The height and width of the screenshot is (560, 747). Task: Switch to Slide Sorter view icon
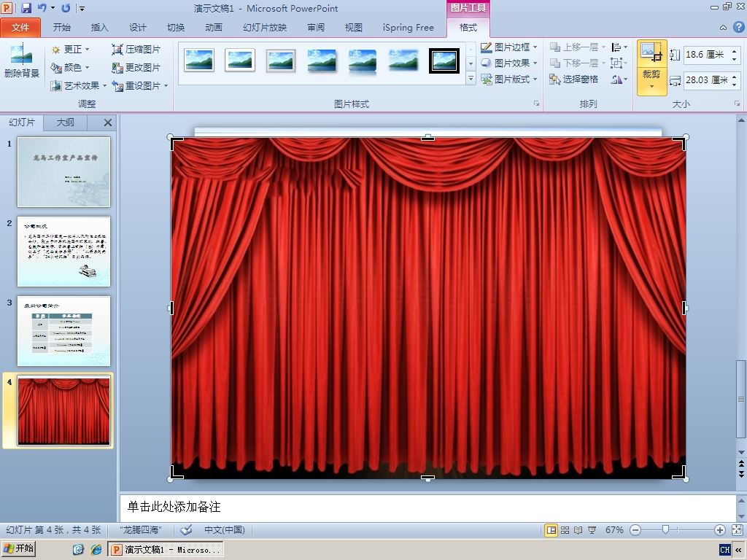coord(565,530)
